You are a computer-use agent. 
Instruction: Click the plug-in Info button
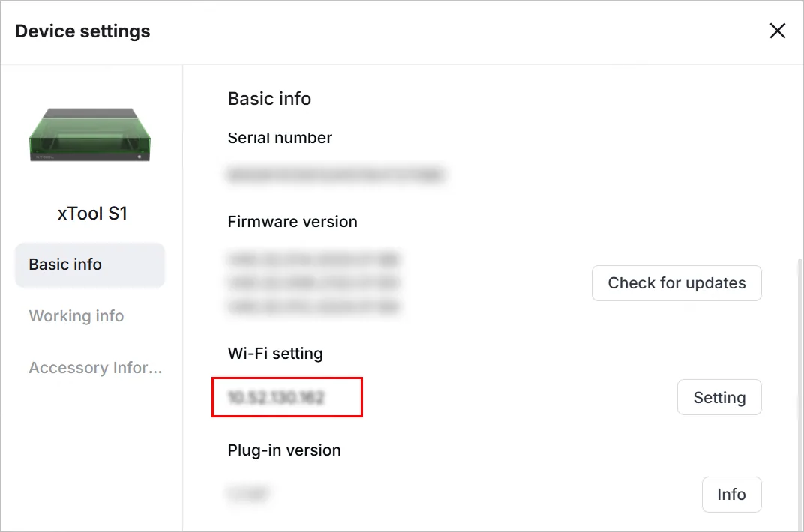pos(731,494)
